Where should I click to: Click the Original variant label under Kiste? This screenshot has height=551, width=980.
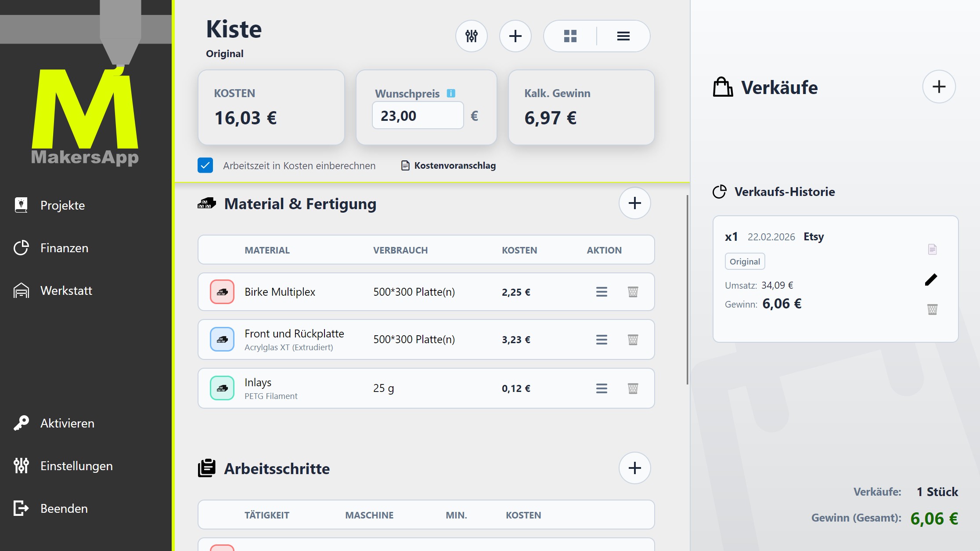click(x=224, y=54)
